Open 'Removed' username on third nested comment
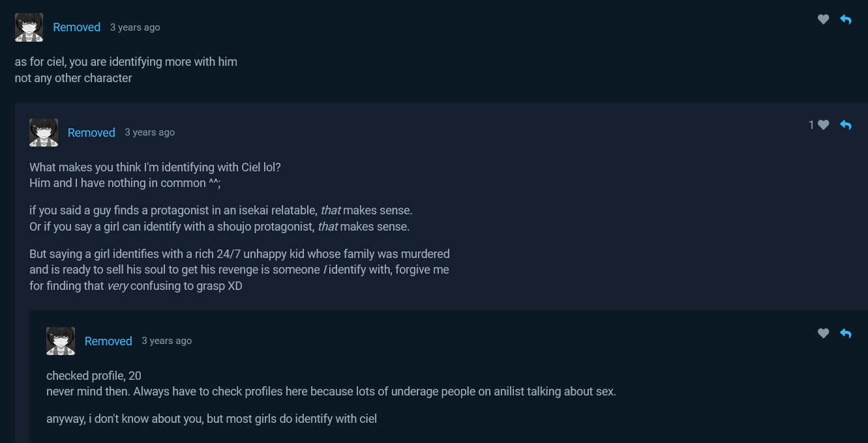This screenshot has height=443, width=868. click(108, 341)
